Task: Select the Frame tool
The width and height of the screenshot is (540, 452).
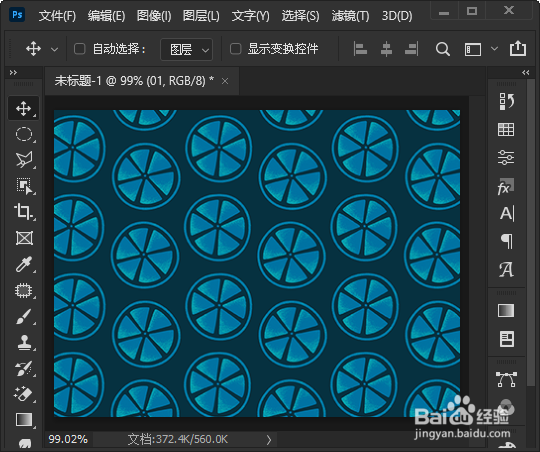Action: click(x=24, y=238)
